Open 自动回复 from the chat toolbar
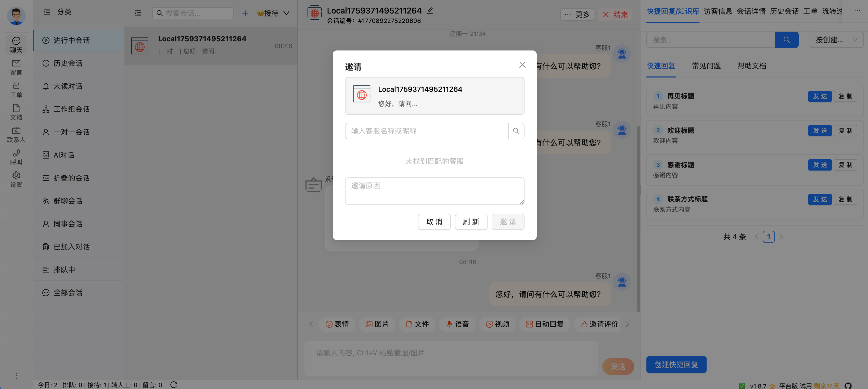 click(544, 324)
